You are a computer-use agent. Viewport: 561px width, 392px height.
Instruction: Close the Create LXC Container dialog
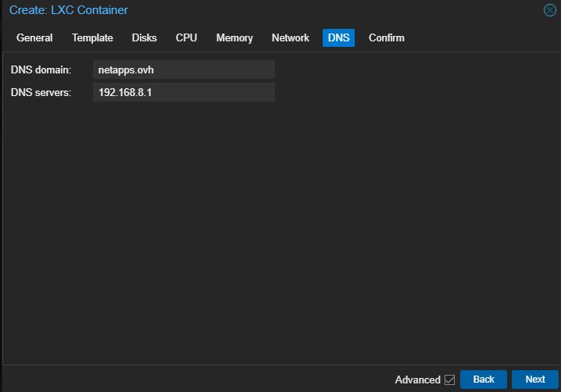pos(550,10)
